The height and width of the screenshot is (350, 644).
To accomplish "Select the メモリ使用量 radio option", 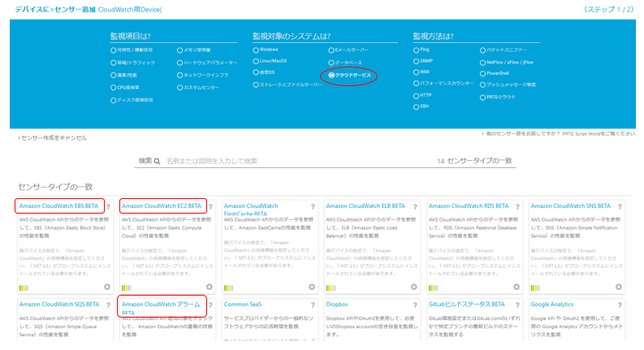I will click(179, 50).
